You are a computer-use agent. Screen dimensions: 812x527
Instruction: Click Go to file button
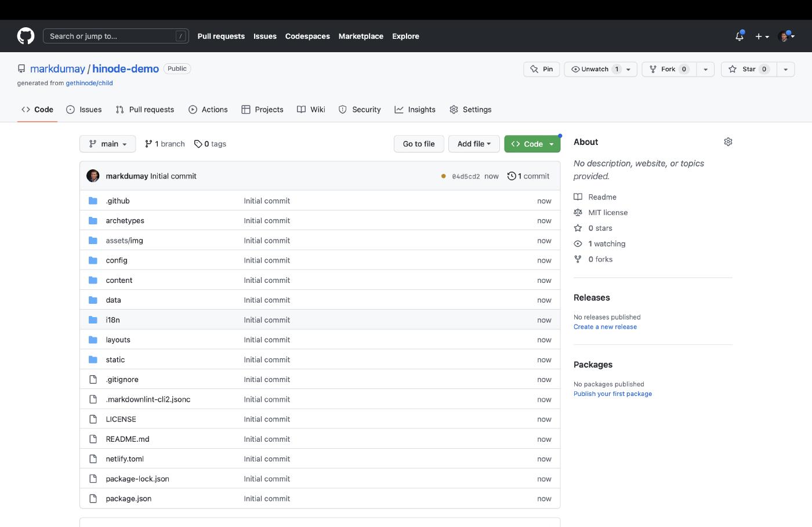click(x=419, y=144)
